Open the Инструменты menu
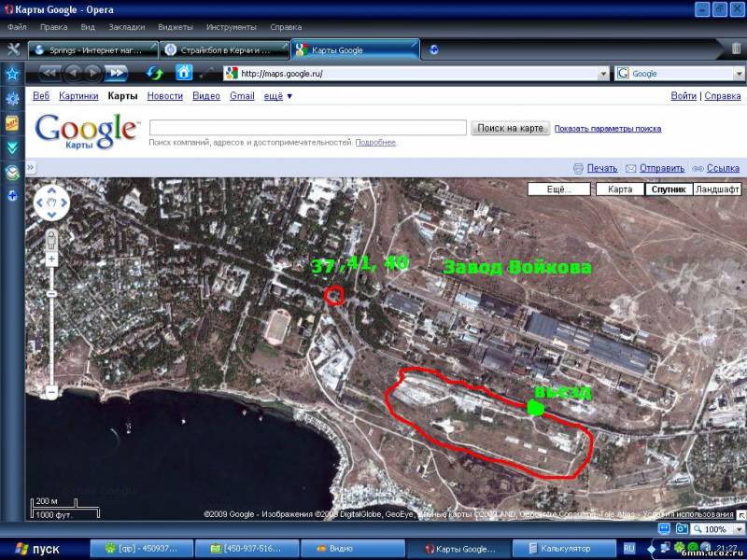The height and width of the screenshot is (560, 747). click(231, 27)
